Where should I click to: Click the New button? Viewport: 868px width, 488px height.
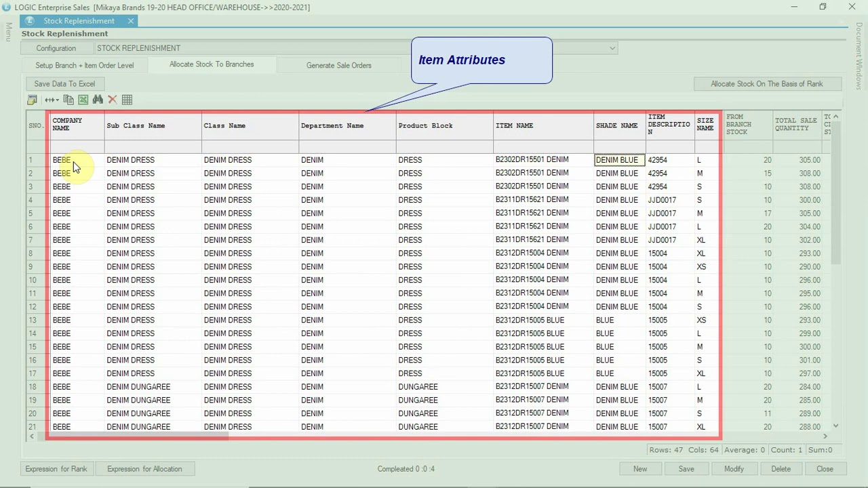click(x=640, y=469)
